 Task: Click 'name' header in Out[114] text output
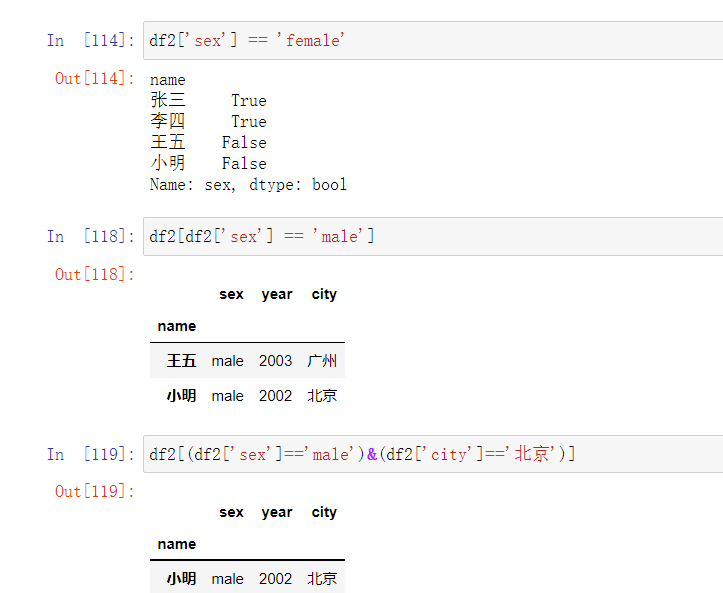(x=167, y=80)
